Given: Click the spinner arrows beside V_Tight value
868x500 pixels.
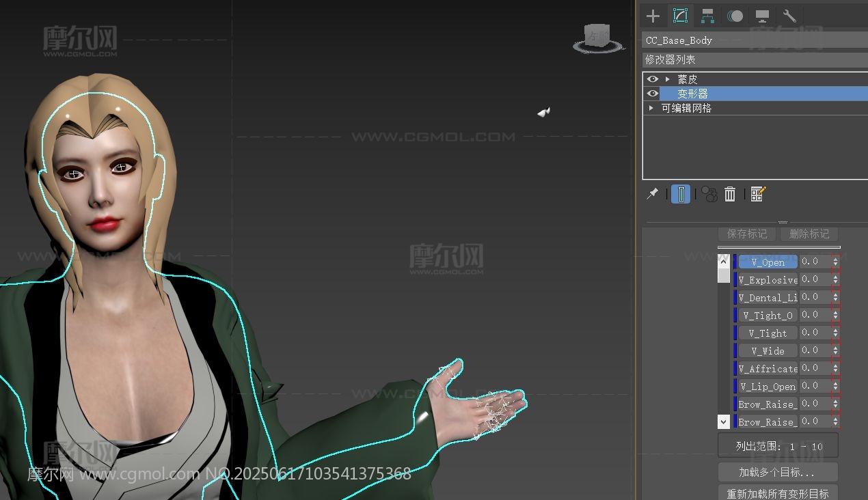Looking at the screenshot, I should tap(835, 333).
